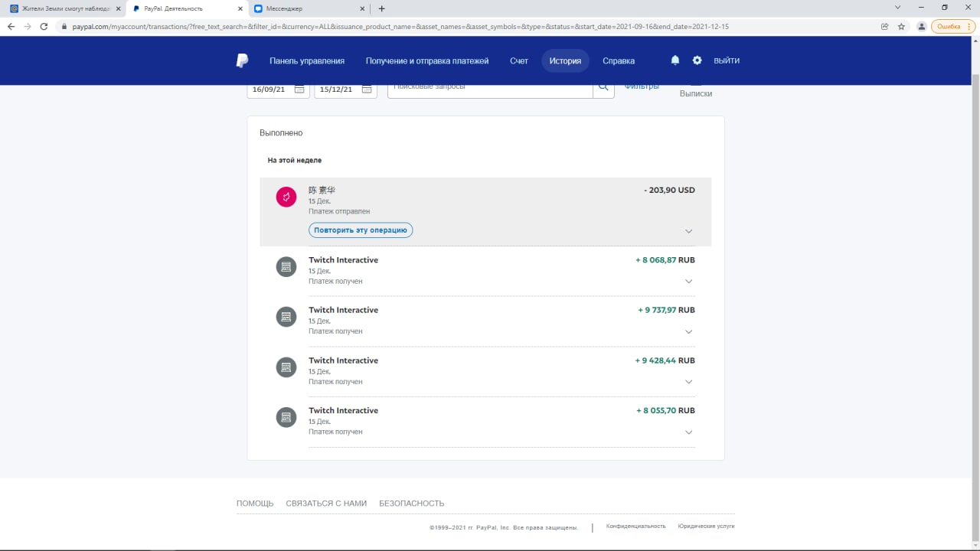This screenshot has height=551, width=980.
Task: Collapse the 203,90 USD transaction details
Action: click(688, 231)
